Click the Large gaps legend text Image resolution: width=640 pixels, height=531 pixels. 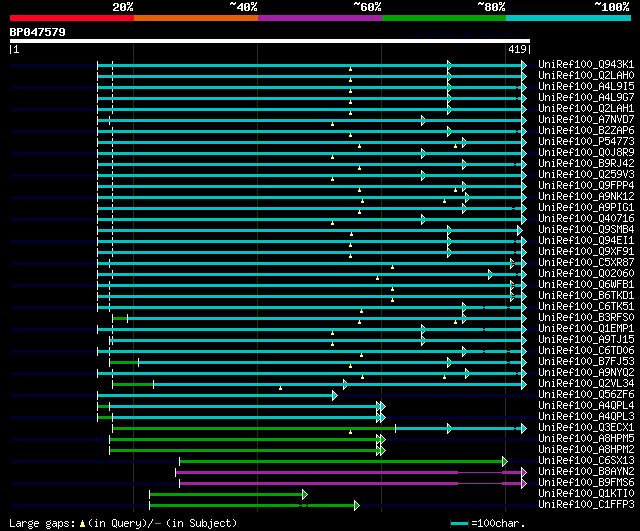(123, 523)
